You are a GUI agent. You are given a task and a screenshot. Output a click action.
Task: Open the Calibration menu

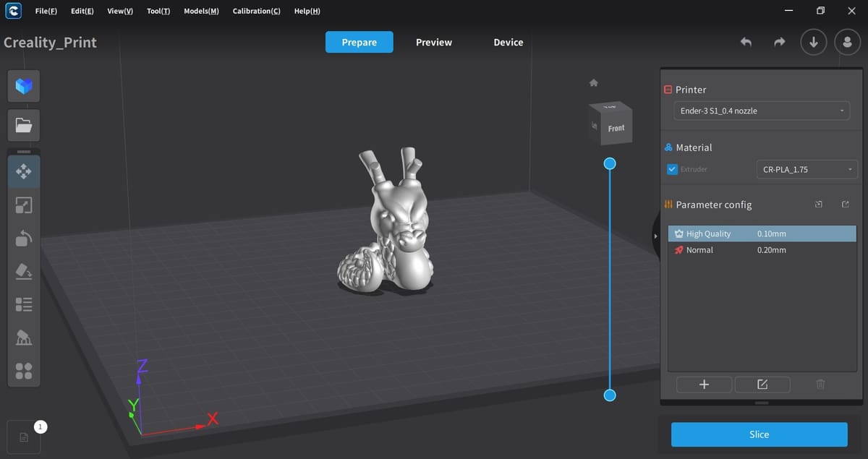point(256,12)
